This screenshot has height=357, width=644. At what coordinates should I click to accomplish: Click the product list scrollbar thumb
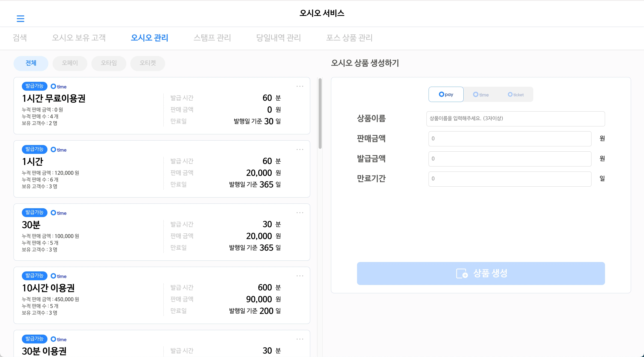pos(320,114)
